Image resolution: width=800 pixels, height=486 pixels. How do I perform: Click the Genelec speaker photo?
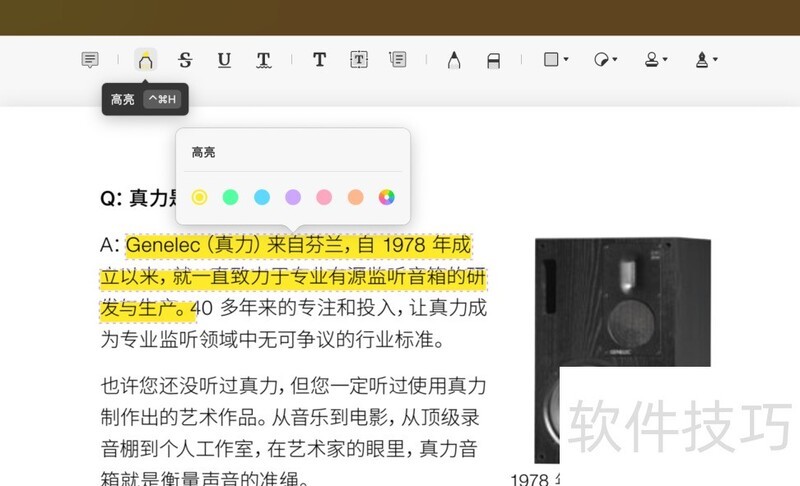click(x=622, y=340)
